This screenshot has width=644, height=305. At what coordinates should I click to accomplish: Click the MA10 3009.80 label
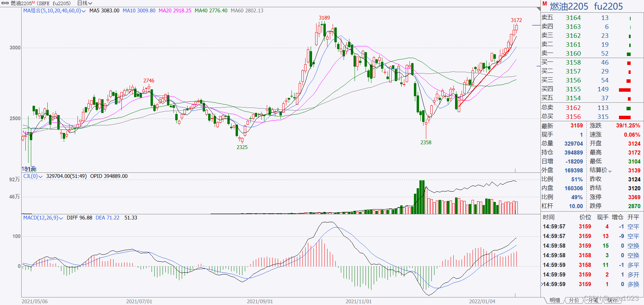coord(139,11)
